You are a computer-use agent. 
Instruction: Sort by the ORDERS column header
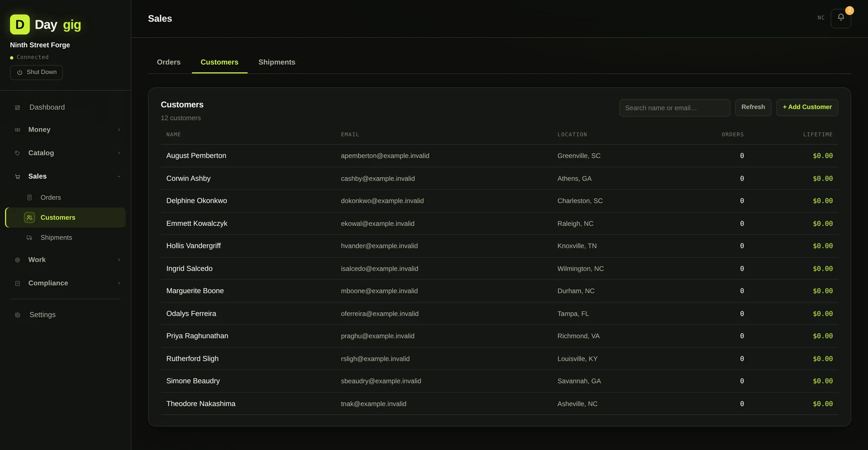pyautogui.click(x=733, y=135)
